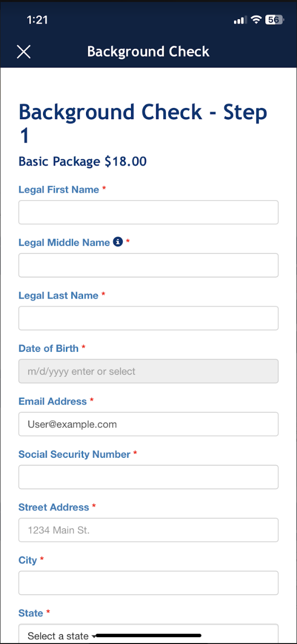Click the Street Address input box
297x644 pixels.
[x=148, y=530]
